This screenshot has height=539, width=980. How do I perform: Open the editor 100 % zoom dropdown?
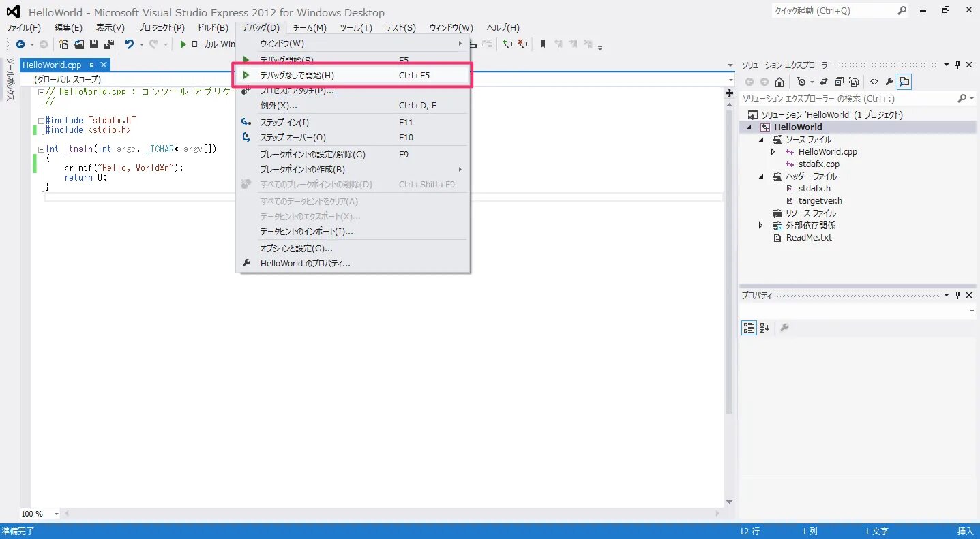click(56, 514)
